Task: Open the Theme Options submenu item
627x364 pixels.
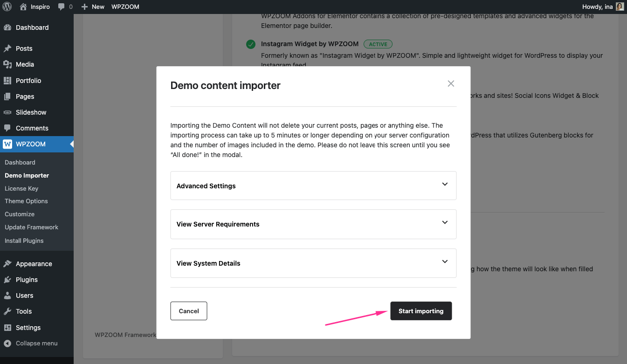Action: pos(26,201)
